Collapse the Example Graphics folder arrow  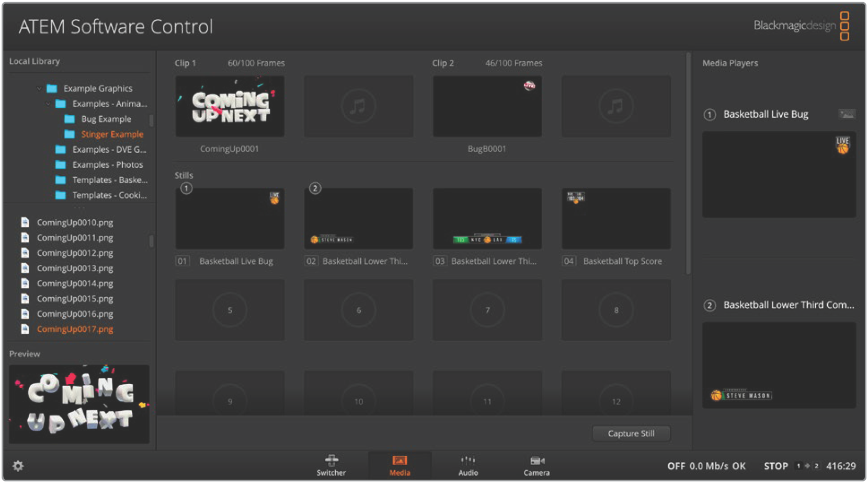[x=39, y=88]
